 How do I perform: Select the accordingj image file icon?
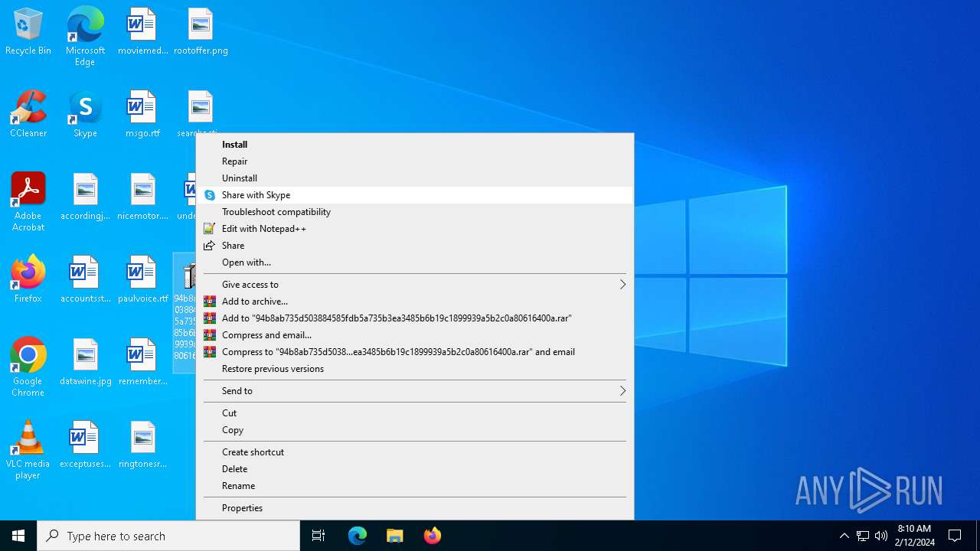(85, 197)
